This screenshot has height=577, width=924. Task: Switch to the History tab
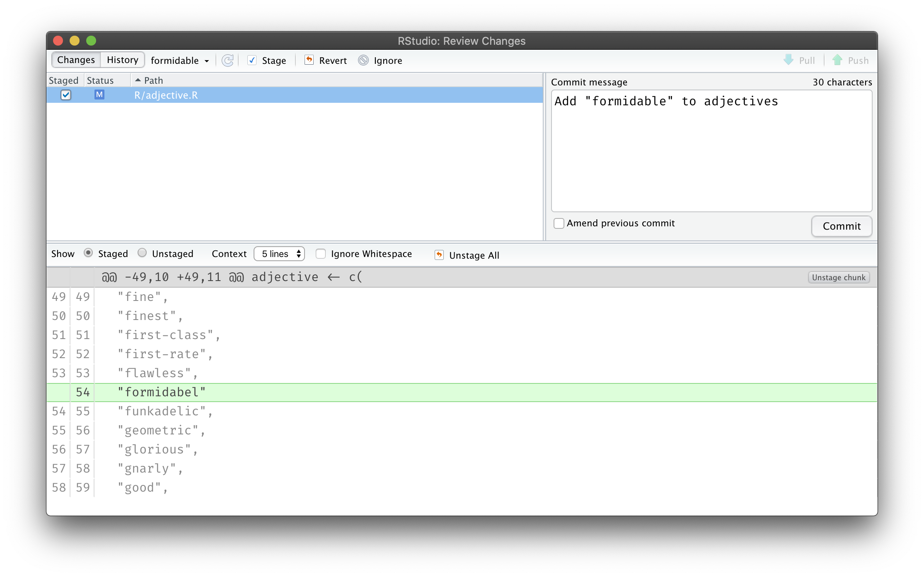click(x=121, y=61)
